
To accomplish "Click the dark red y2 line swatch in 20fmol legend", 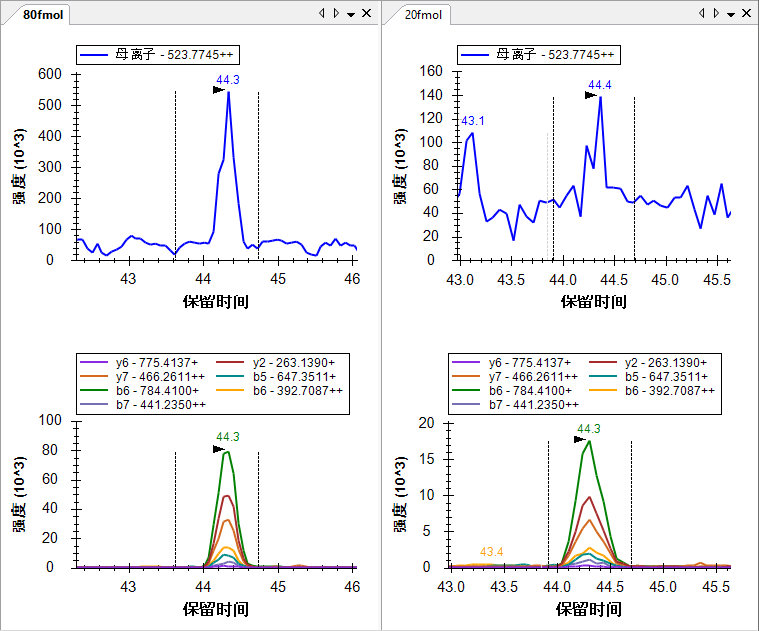I will point(603,362).
